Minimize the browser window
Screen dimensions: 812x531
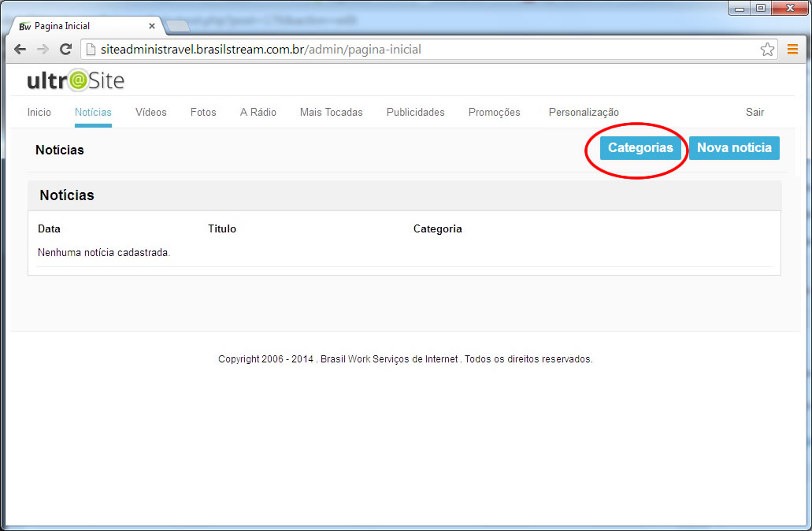point(739,9)
